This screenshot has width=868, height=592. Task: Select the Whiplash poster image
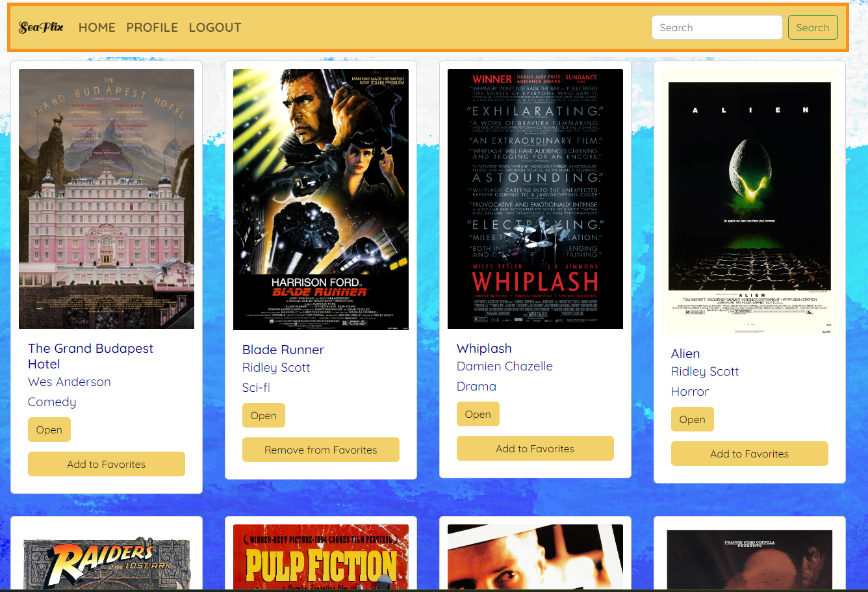coord(535,199)
